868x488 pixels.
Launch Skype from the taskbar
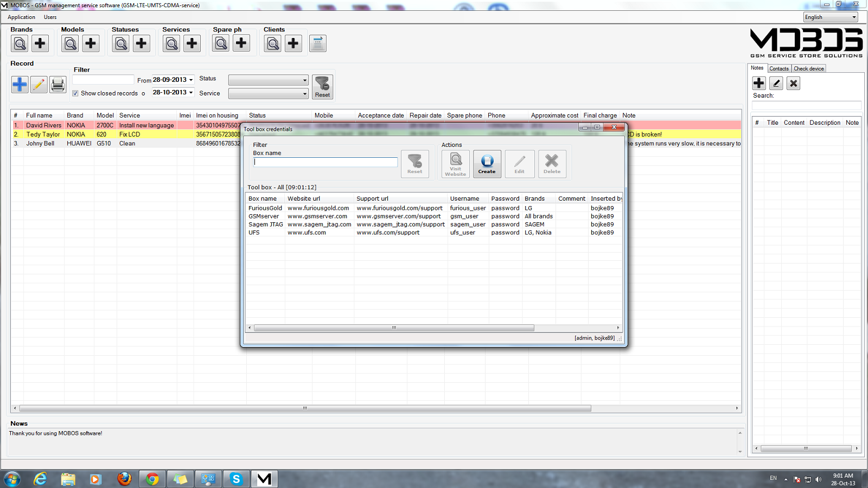click(236, 479)
